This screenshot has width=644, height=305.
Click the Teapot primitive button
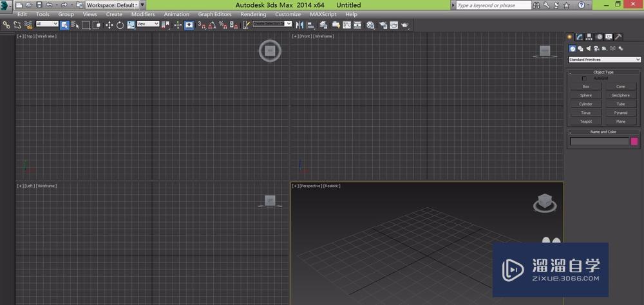(x=585, y=121)
